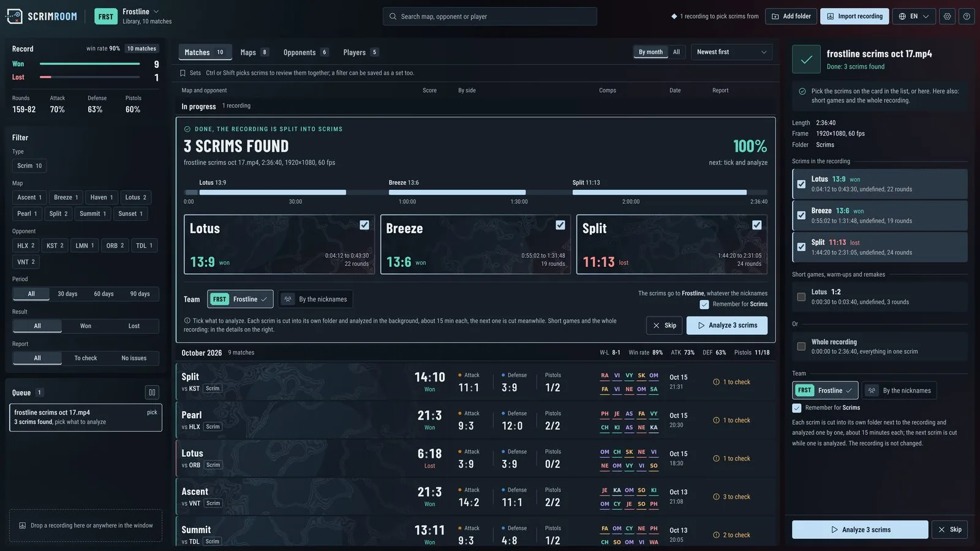Select the All view toggle beside By month
Image resolution: width=980 pixels, height=551 pixels.
click(x=676, y=52)
